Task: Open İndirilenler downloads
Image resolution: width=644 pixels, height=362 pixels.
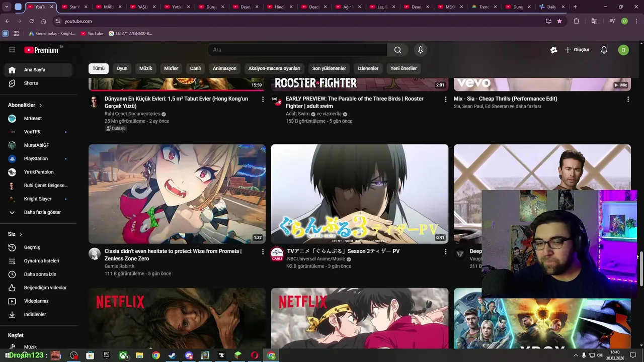Action: tap(38, 314)
